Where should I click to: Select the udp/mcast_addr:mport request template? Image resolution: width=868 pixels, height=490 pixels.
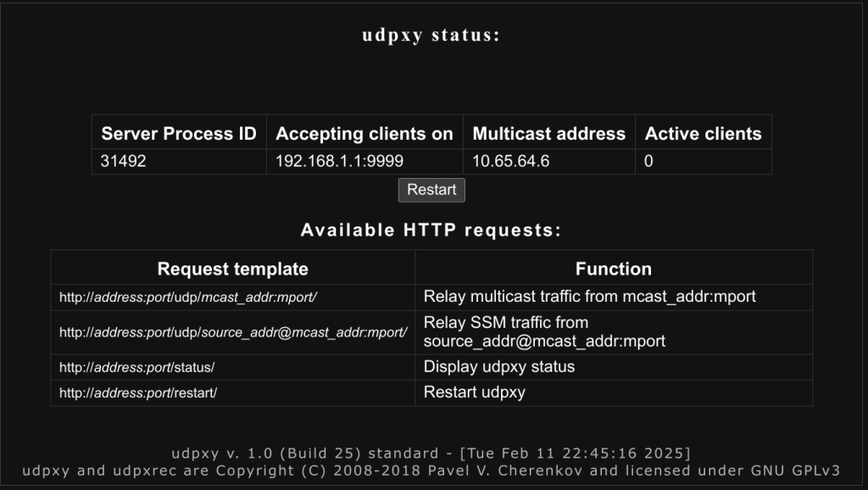click(x=187, y=298)
